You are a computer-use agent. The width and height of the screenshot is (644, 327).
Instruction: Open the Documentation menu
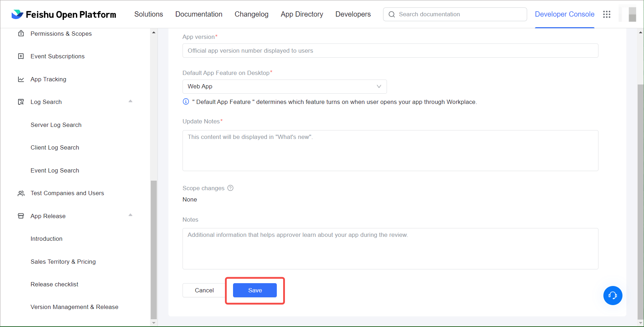(x=199, y=14)
